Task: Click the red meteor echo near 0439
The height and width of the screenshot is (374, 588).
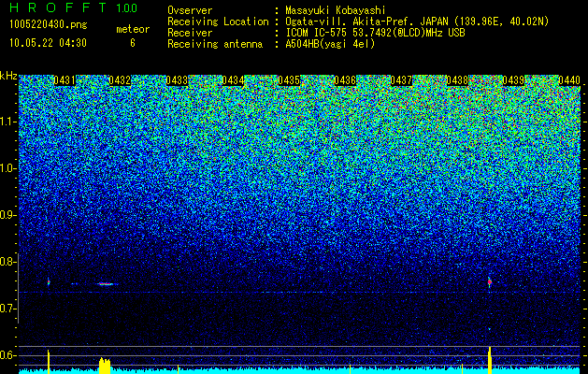Action: tap(489, 282)
